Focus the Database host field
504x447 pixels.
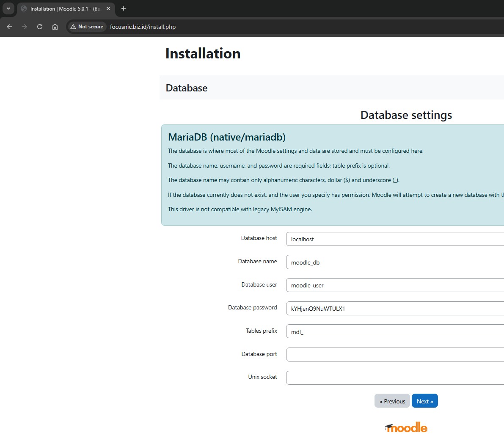394,239
